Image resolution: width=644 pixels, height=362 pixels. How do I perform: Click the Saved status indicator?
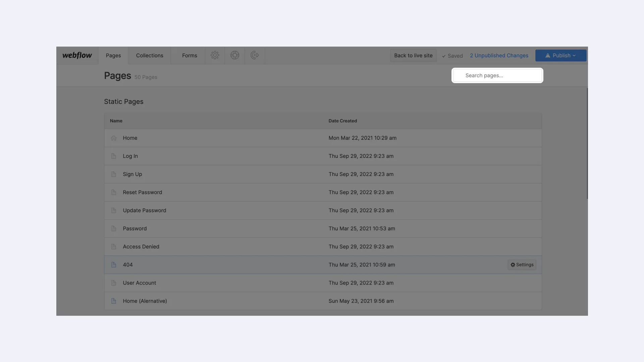click(452, 56)
